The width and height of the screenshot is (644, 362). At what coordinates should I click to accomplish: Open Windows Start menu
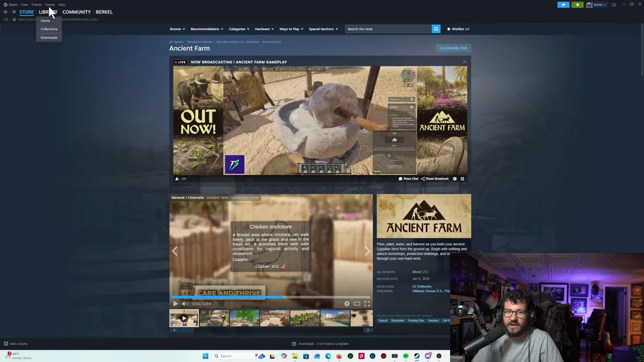coord(205,356)
